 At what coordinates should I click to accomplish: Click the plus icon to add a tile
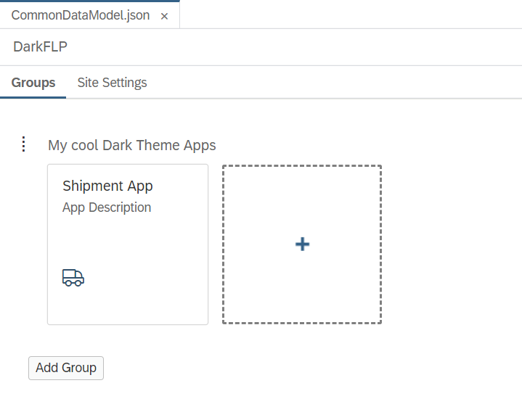click(x=302, y=244)
